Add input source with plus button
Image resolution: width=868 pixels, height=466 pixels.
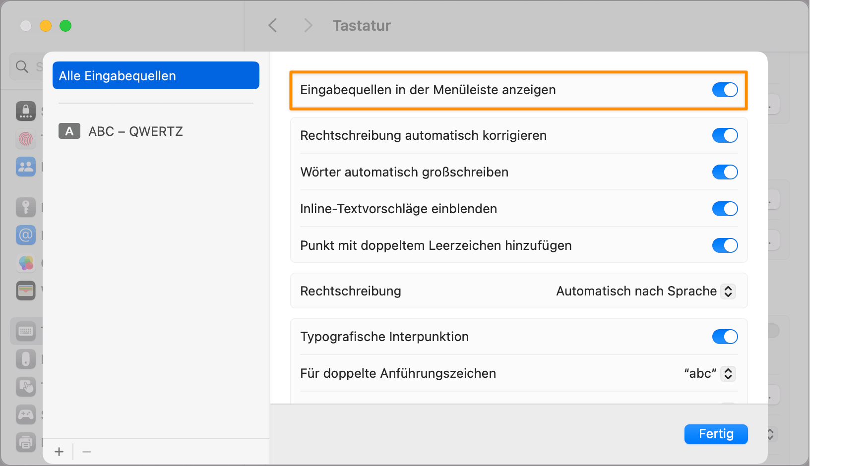point(59,452)
